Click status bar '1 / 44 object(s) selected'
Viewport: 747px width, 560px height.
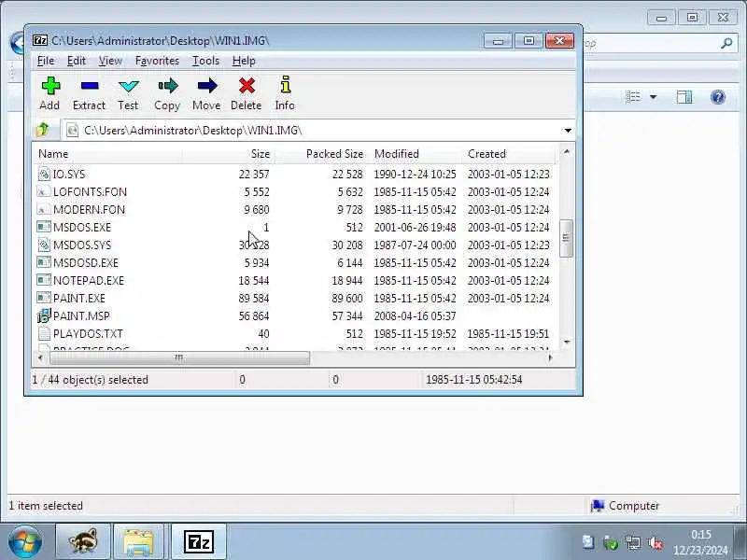[90, 380]
